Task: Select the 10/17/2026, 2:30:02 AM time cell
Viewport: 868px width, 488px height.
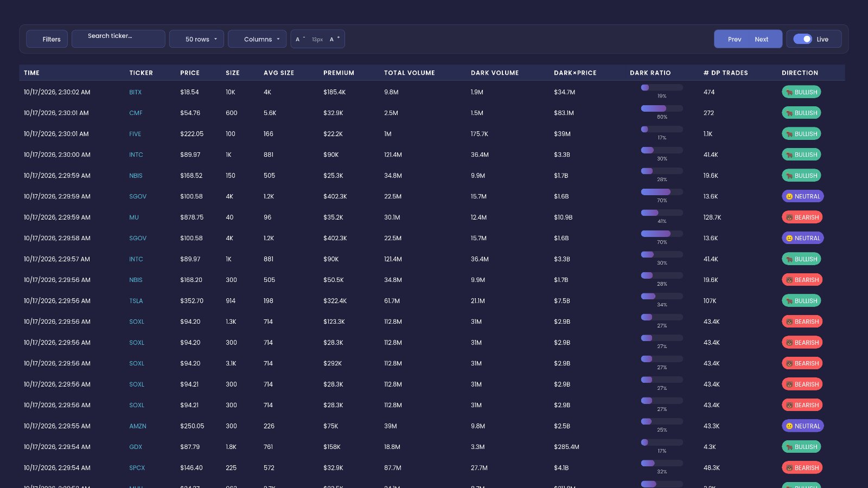Action: click(x=57, y=92)
